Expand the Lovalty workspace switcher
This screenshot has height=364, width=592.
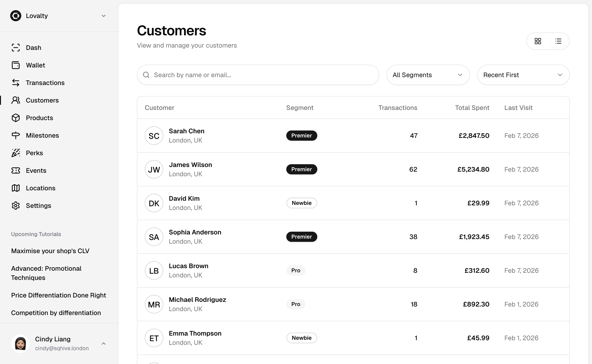pyautogui.click(x=103, y=16)
